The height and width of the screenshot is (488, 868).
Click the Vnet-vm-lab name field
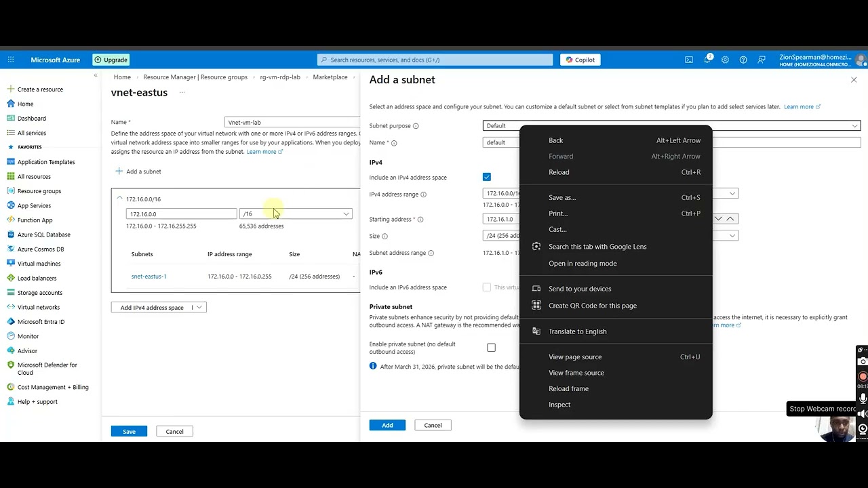[x=292, y=122]
